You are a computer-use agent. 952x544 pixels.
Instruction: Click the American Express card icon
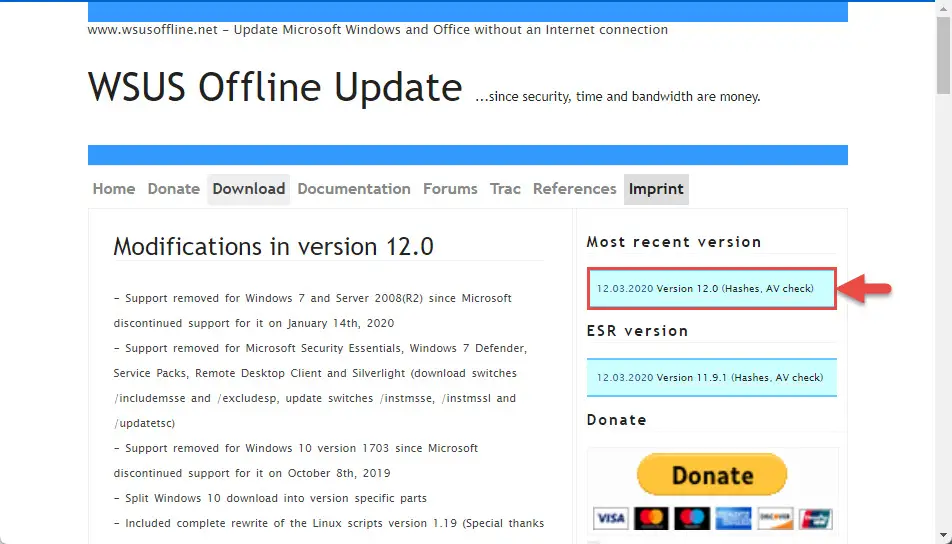coord(733,518)
